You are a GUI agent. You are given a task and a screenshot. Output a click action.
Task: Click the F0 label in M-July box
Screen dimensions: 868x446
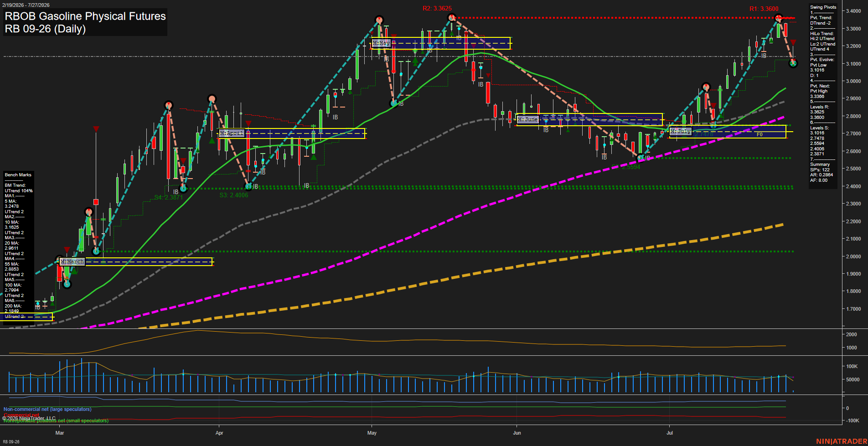759,134
